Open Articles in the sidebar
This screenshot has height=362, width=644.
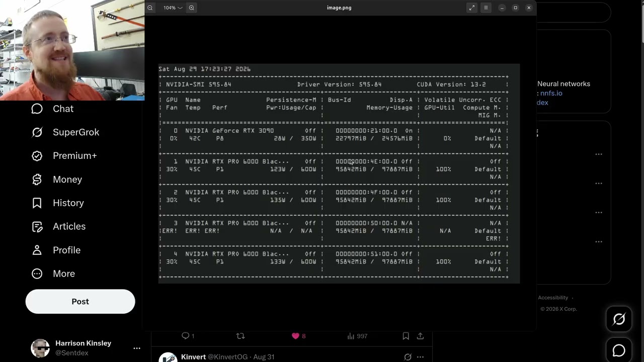[58, 227]
